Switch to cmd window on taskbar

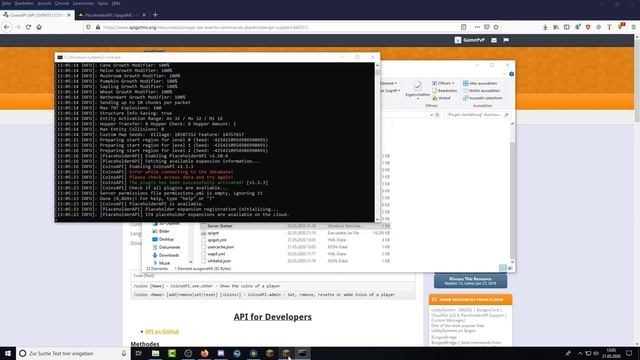tap(302, 353)
